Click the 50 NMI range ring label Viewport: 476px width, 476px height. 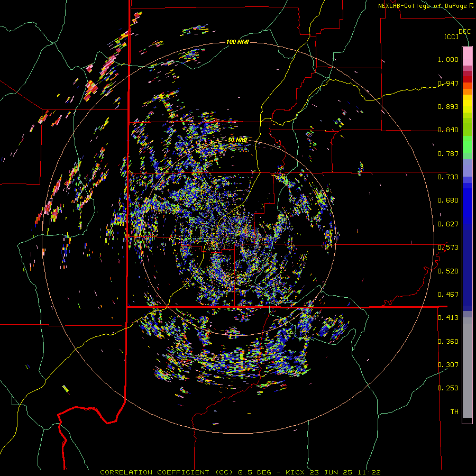[x=237, y=140]
